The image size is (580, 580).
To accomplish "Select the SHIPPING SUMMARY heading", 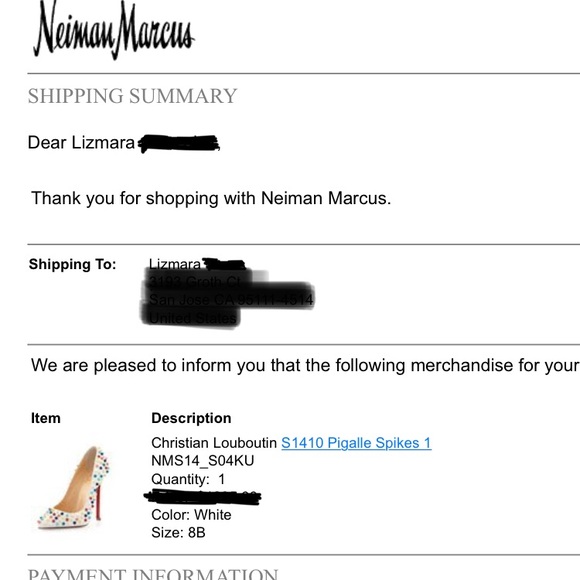I will pos(132,96).
